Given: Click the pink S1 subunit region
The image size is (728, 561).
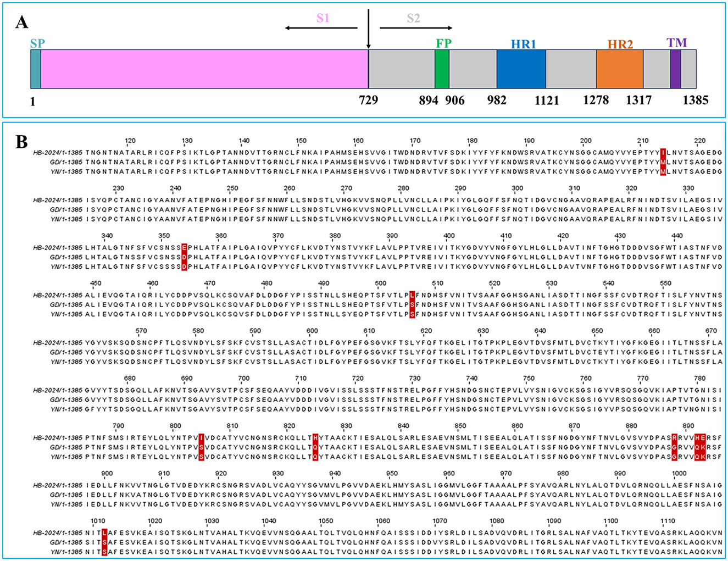Looking at the screenshot, I should (x=204, y=69).
